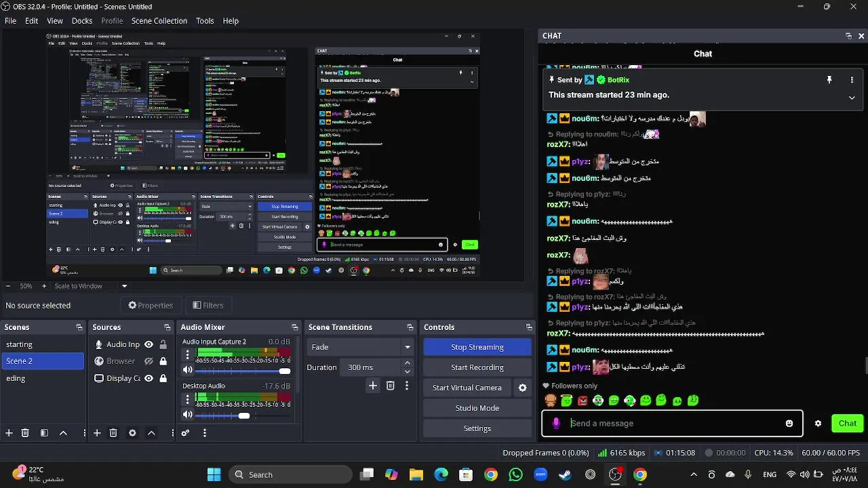The image size is (868, 488).
Task: Unlock the Display Ca source
Action: (163, 378)
